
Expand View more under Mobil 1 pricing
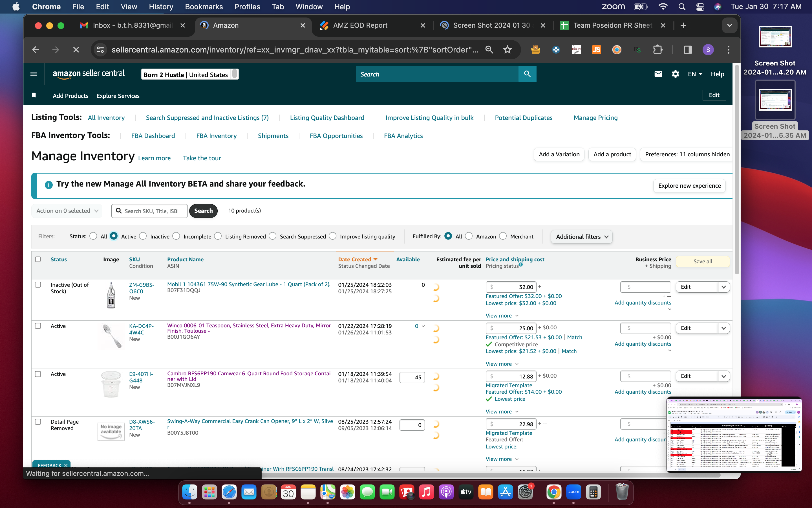502,316
